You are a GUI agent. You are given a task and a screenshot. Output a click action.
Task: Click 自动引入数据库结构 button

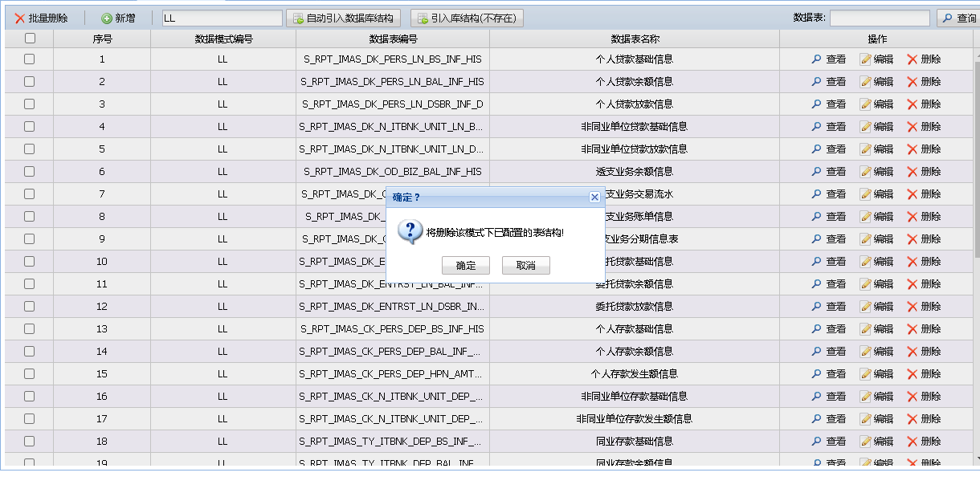[x=343, y=18]
